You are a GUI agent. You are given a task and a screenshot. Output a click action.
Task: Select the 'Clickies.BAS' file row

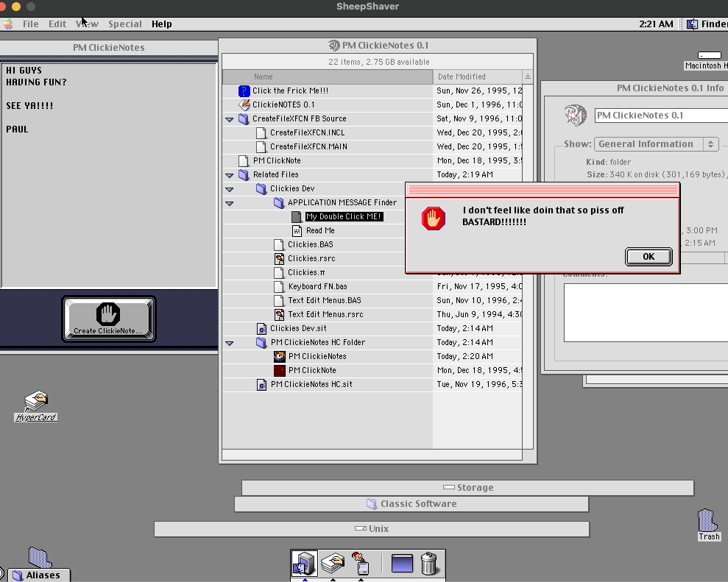tap(310, 244)
